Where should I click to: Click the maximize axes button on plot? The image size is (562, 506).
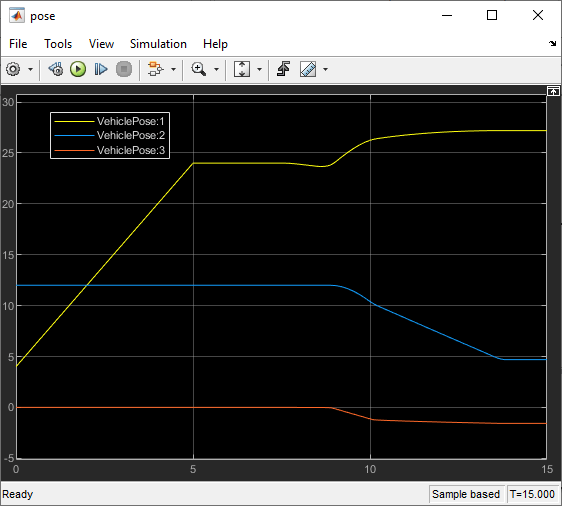553,91
